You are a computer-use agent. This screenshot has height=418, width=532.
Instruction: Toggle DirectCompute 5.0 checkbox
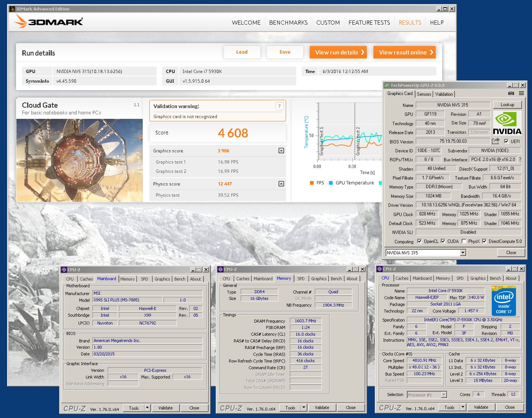tap(484, 241)
